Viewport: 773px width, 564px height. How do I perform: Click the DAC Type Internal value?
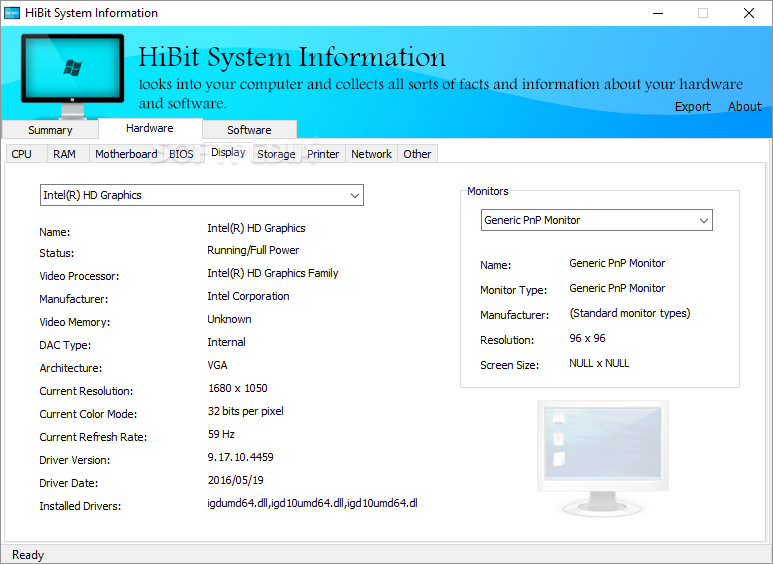[226, 342]
